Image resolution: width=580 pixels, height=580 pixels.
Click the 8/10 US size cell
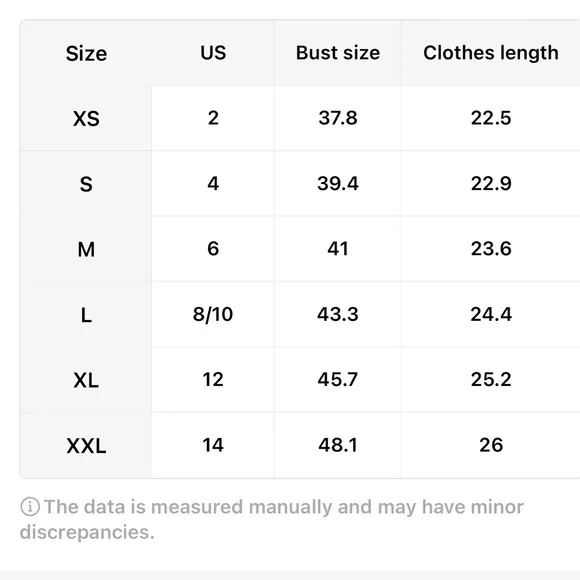[x=213, y=314]
